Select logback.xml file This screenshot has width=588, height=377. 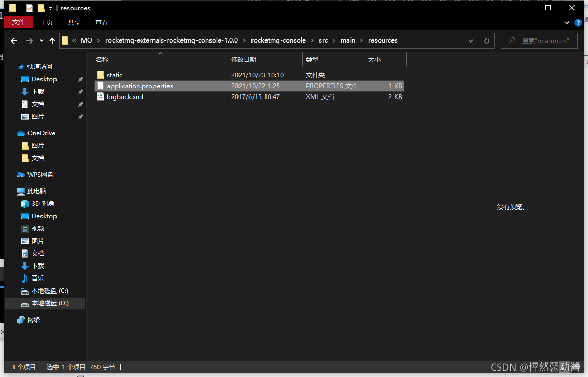[x=249, y=97]
